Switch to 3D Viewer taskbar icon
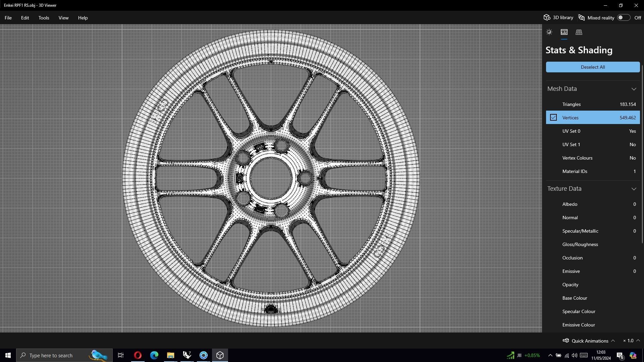The height and width of the screenshot is (362, 644). [x=220, y=355]
